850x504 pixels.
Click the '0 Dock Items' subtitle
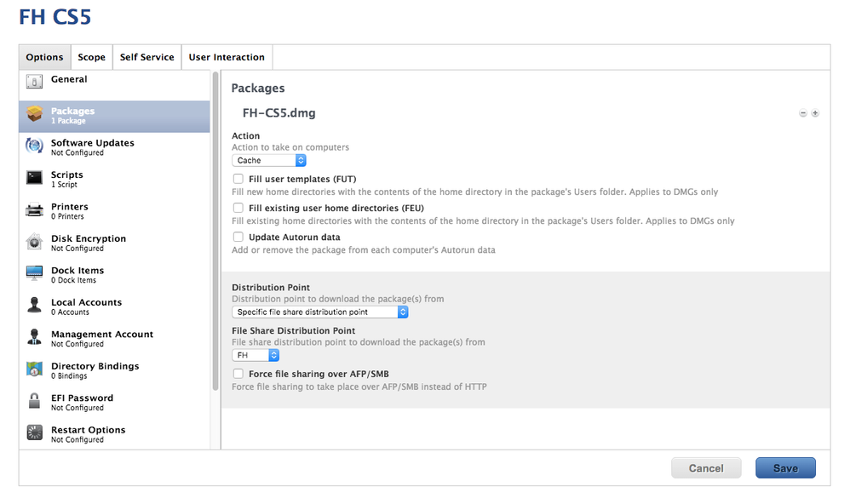click(74, 280)
